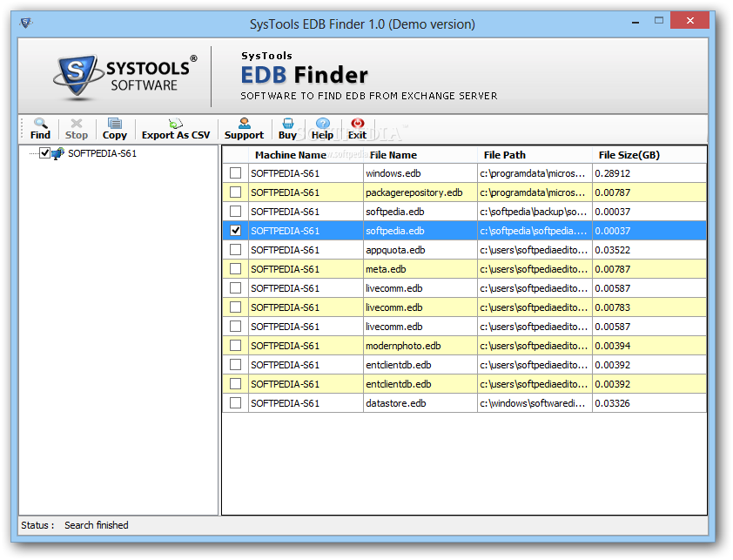
Task: Minimize the EDB Finder window
Action: click(635, 22)
